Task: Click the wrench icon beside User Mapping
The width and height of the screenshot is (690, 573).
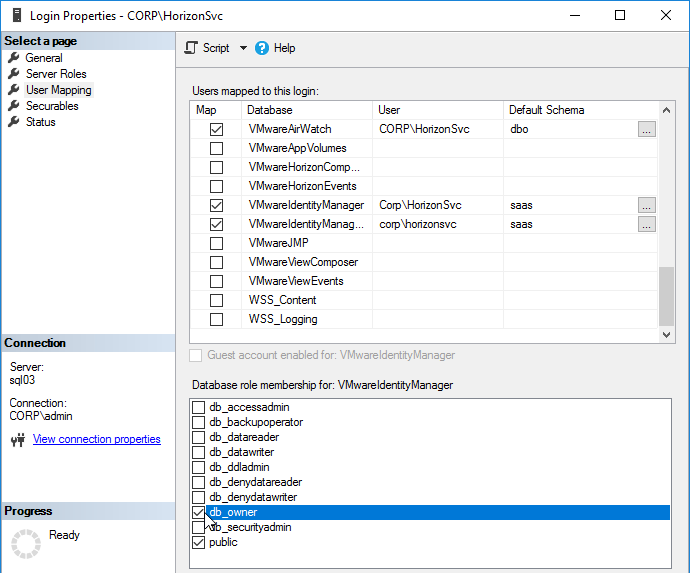Action: (x=14, y=90)
